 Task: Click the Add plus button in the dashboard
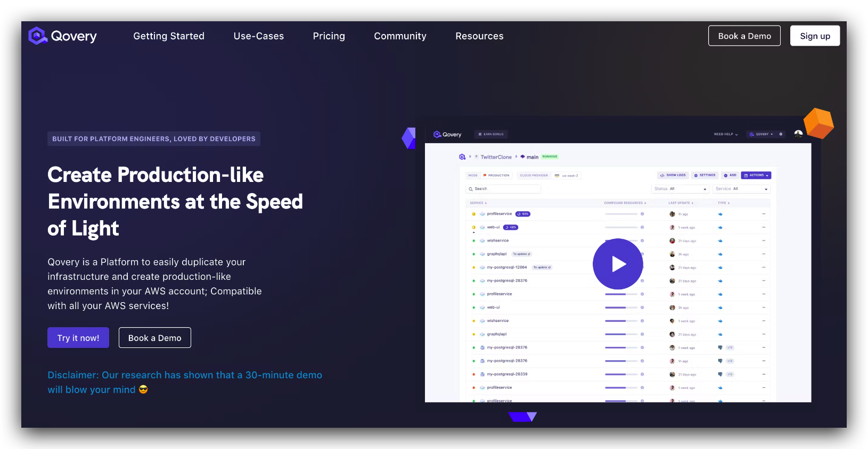click(x=730, y=175)
